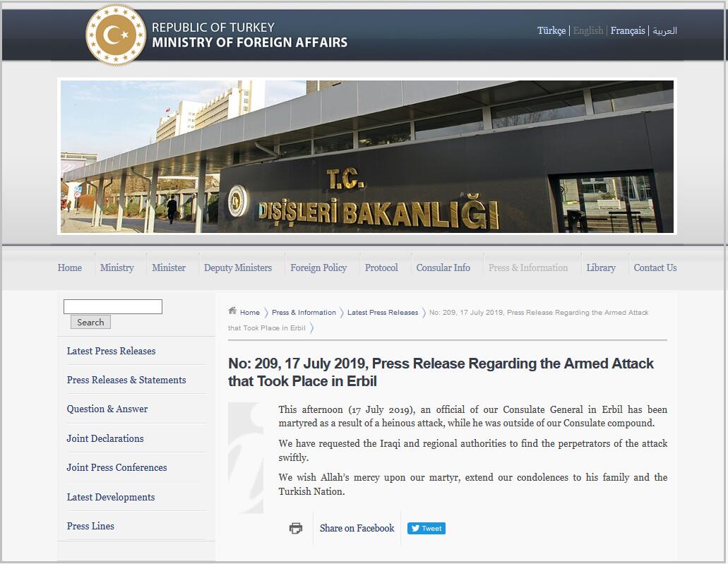Click the Search button
The width and height of the screenshot is (728, 564).
tap(90, 322)
